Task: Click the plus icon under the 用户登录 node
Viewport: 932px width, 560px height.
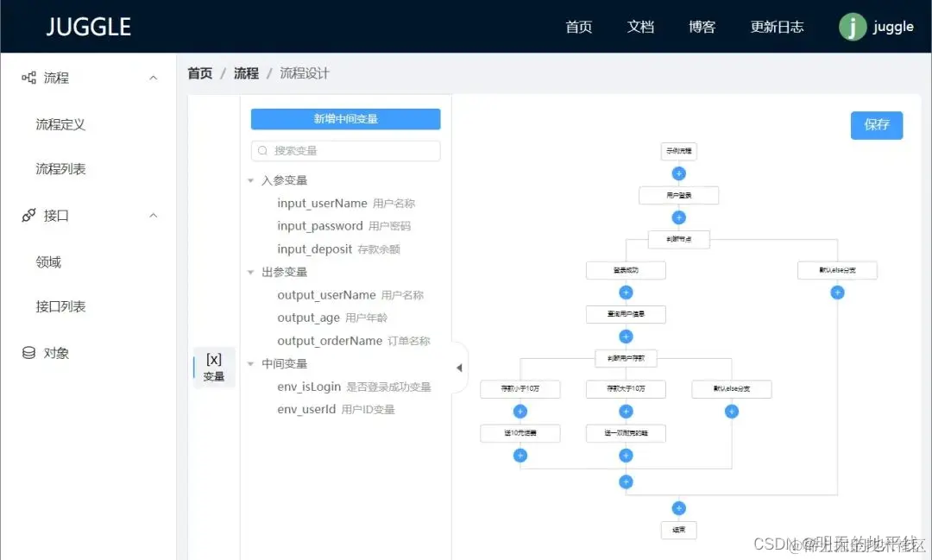Action: [x=679, y=217]
